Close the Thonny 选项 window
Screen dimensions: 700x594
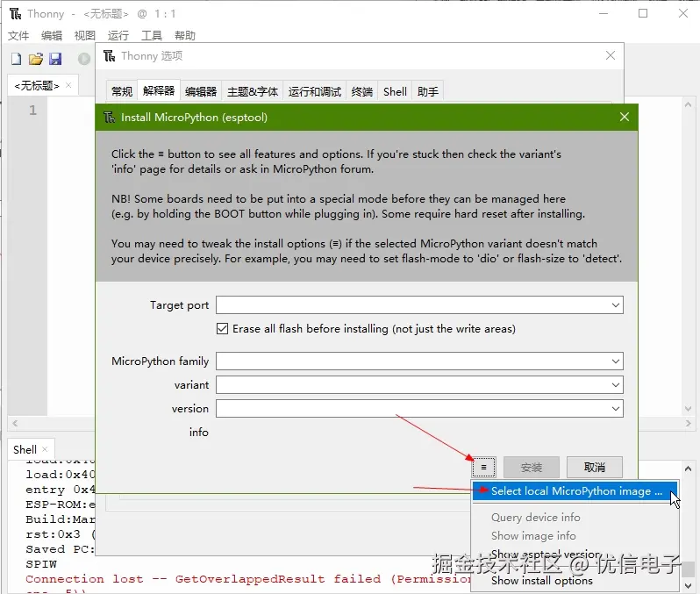point(611,55)
